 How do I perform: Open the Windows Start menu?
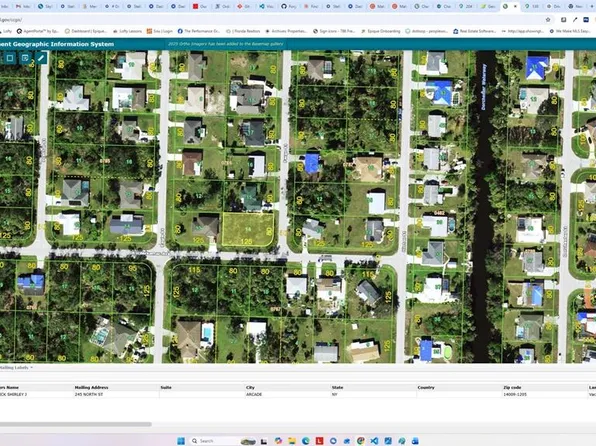pyautogui.click(x=181, y=441)
